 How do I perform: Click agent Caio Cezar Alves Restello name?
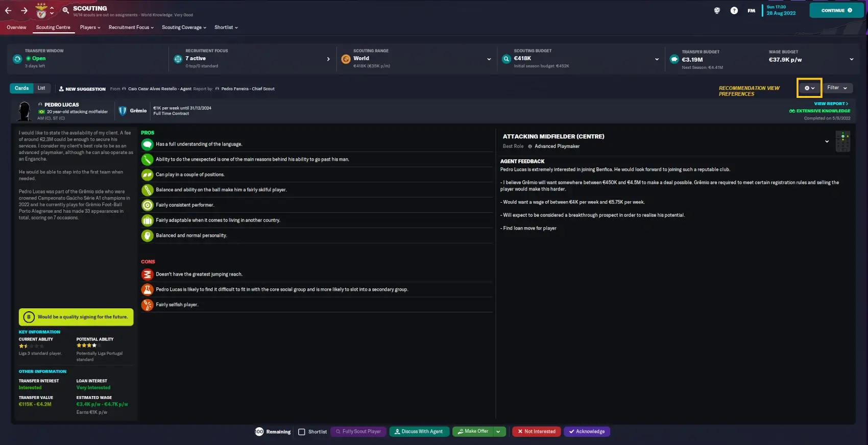point(160,89)
